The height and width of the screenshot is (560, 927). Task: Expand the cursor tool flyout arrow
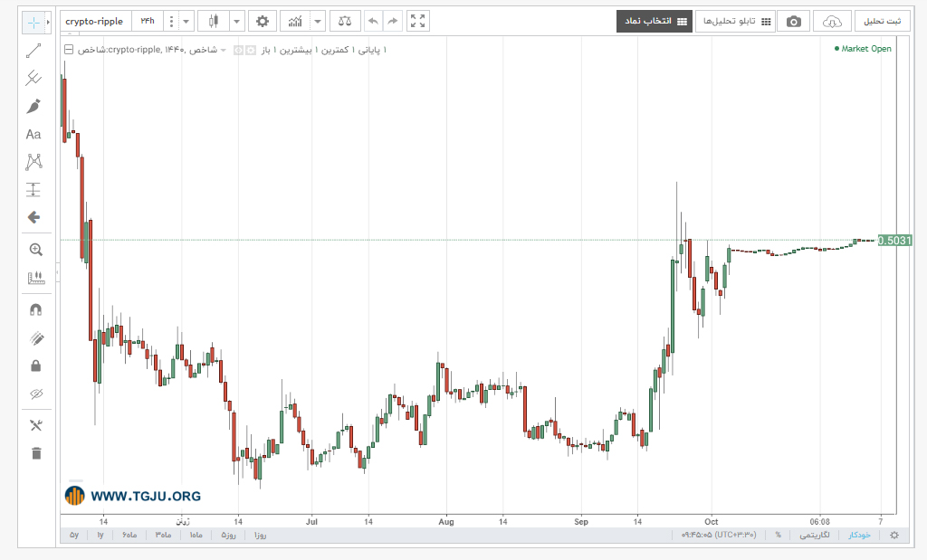coord(48,23)
